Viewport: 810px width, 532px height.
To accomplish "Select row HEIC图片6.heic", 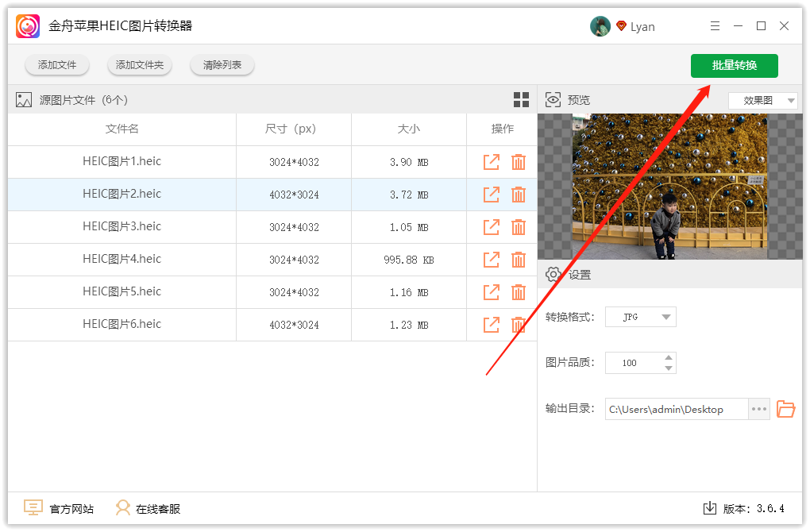I will (x=272, y=325).
